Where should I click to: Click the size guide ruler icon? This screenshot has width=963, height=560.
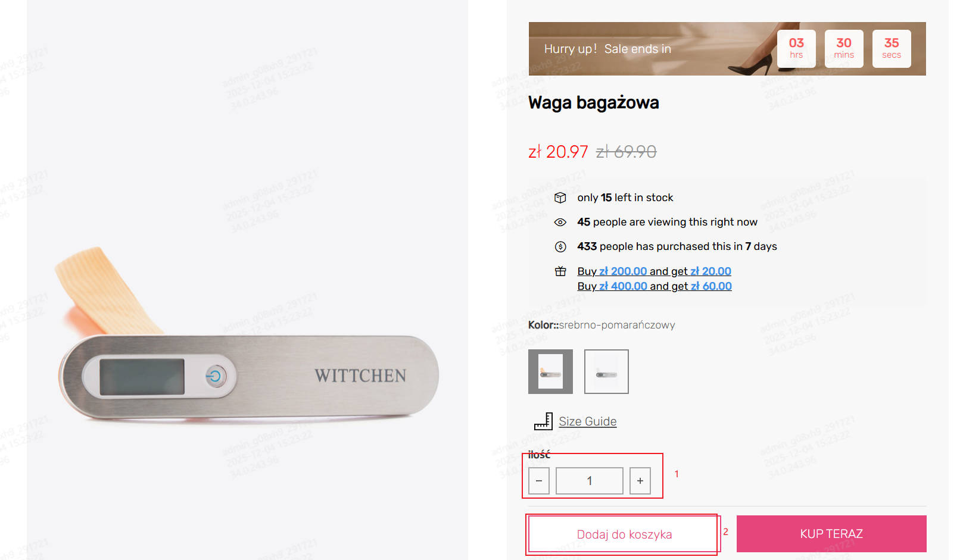544,421
